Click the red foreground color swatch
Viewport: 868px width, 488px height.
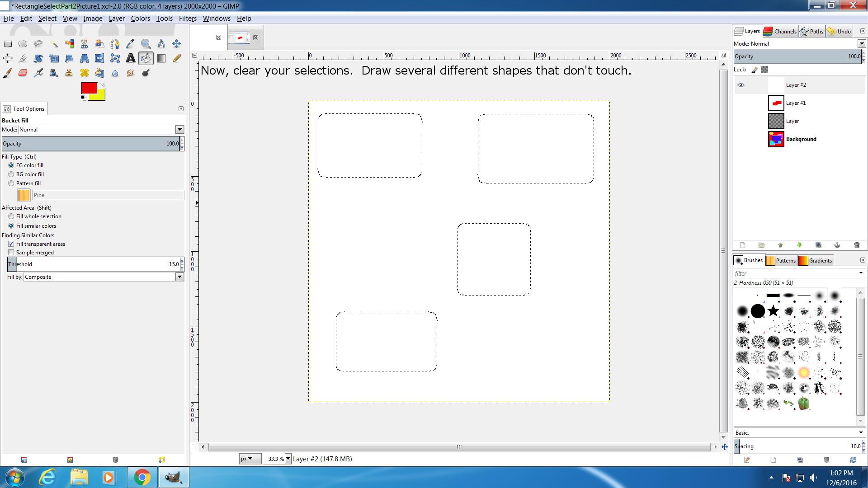tap(88, 88)
